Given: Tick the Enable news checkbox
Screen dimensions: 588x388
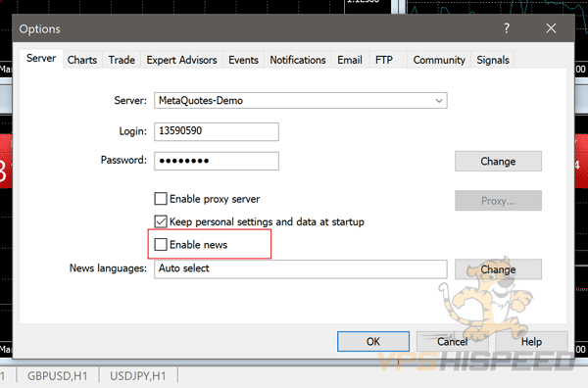Looking at the screenshot, I should pos(161,244).
